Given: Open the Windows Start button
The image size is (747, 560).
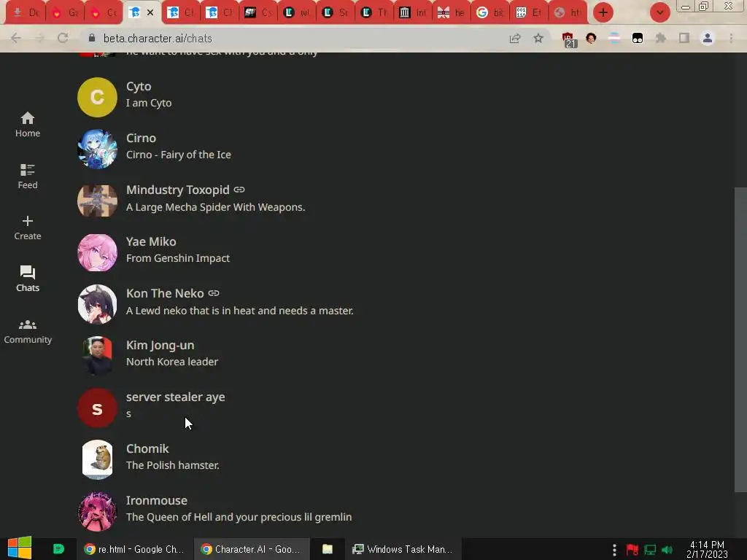Looking at the screenshot, I should click(20, 548).
